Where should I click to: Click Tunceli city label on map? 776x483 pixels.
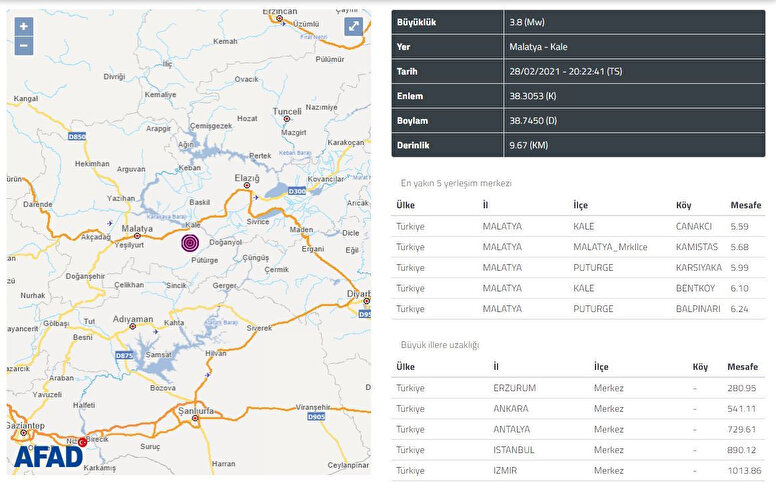[x=287, y=111]
